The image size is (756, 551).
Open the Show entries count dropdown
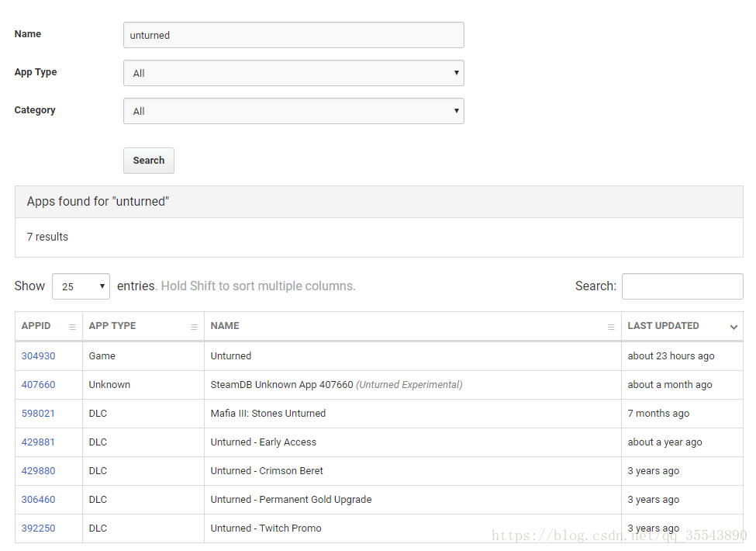[x=81, y=286]
